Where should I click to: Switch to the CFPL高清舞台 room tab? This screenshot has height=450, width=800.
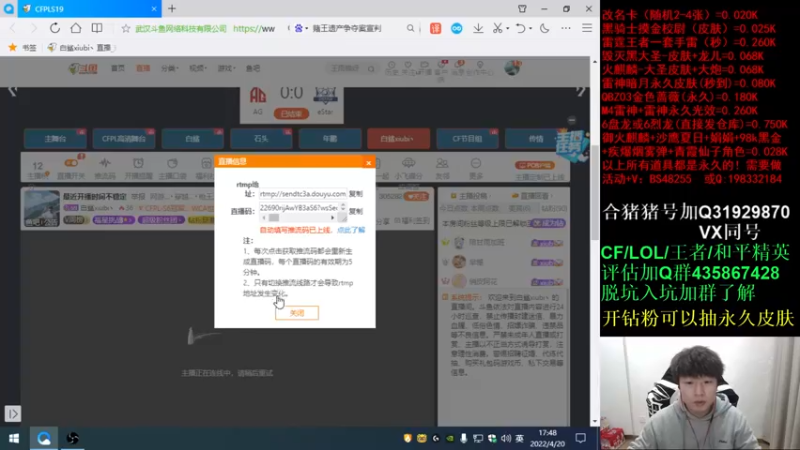[x=124, y=139]
